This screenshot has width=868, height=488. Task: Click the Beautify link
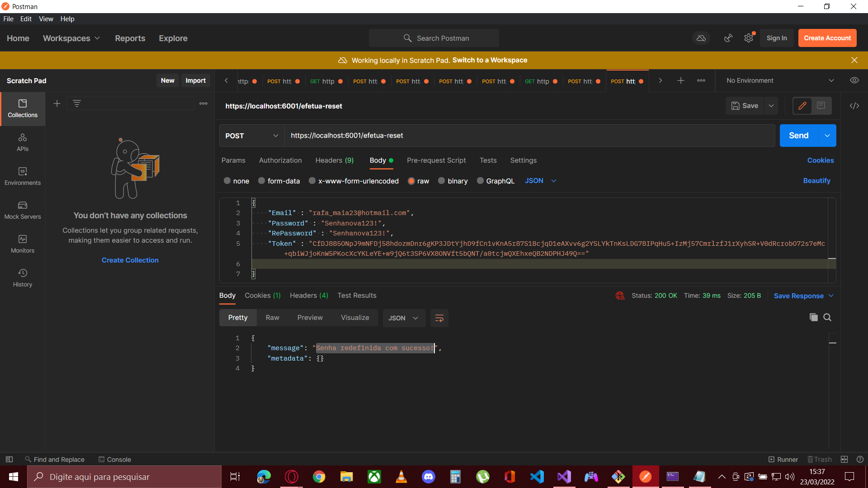pos(816,181)
